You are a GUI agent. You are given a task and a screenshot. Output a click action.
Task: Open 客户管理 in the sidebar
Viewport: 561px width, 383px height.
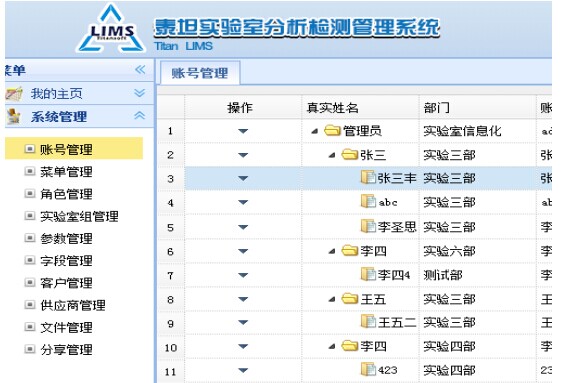[66, 283]
